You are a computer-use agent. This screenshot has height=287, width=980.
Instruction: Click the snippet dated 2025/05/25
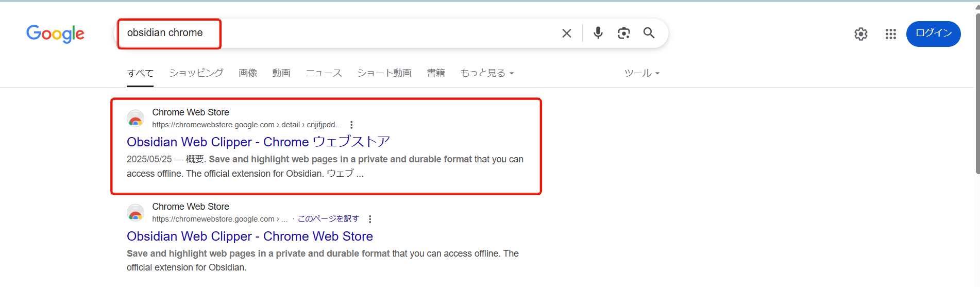(x=325, y=166)
